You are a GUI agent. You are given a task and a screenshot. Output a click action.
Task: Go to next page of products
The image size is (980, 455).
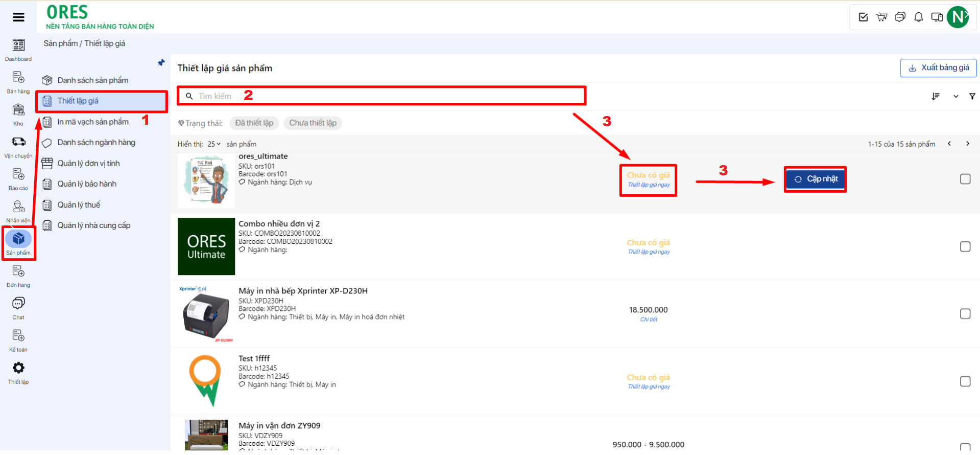967,144
